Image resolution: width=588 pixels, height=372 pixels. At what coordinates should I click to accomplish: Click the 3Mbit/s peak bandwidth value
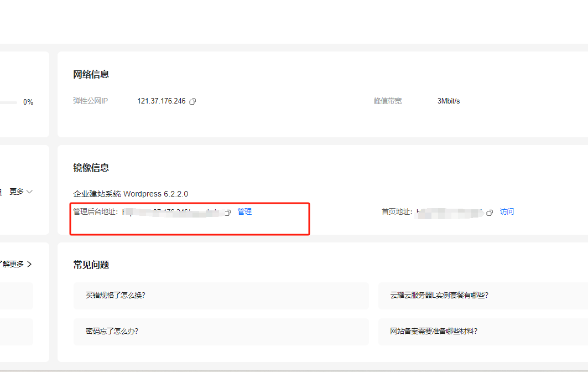click(448, 101)
